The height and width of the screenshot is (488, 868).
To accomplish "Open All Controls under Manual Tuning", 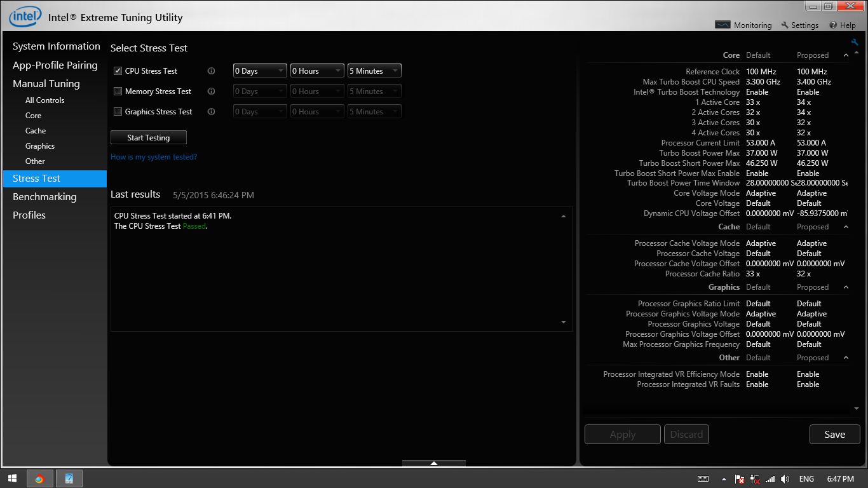I will click(x=45, y=100).
